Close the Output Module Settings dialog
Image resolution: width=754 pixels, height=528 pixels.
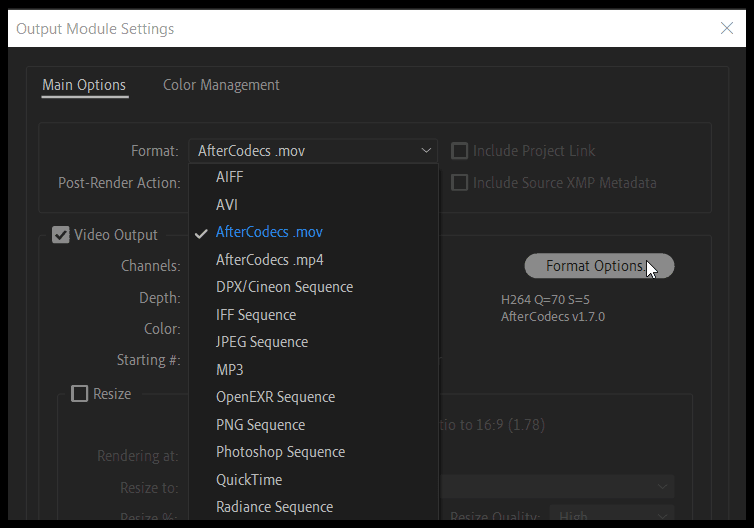tap(727, 28)
